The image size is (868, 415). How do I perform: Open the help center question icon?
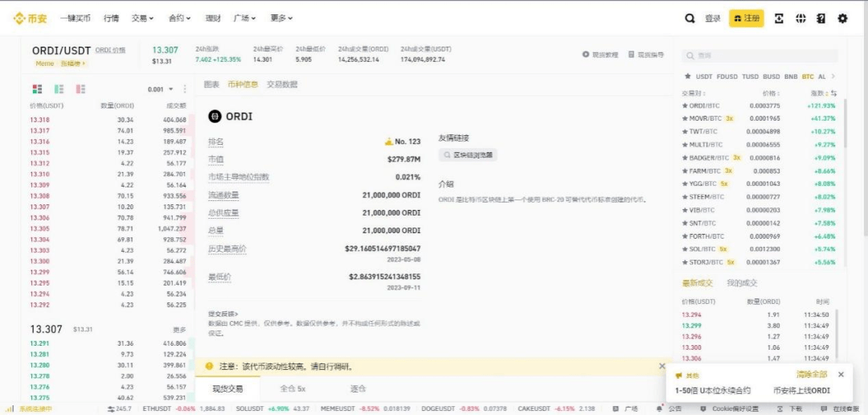pos(821,18)
